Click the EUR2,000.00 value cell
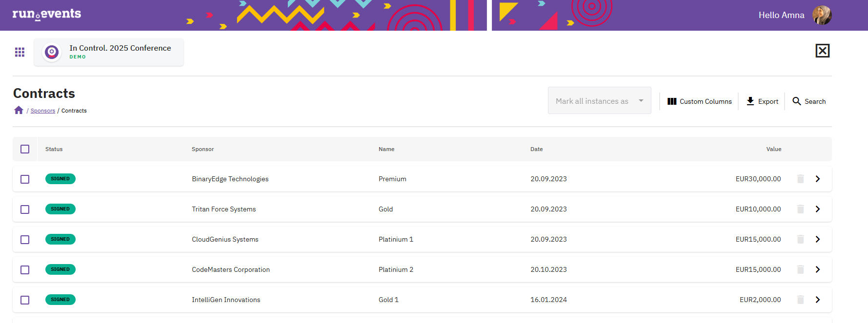The width and height of the screenshot is (868, 323). 760,300
